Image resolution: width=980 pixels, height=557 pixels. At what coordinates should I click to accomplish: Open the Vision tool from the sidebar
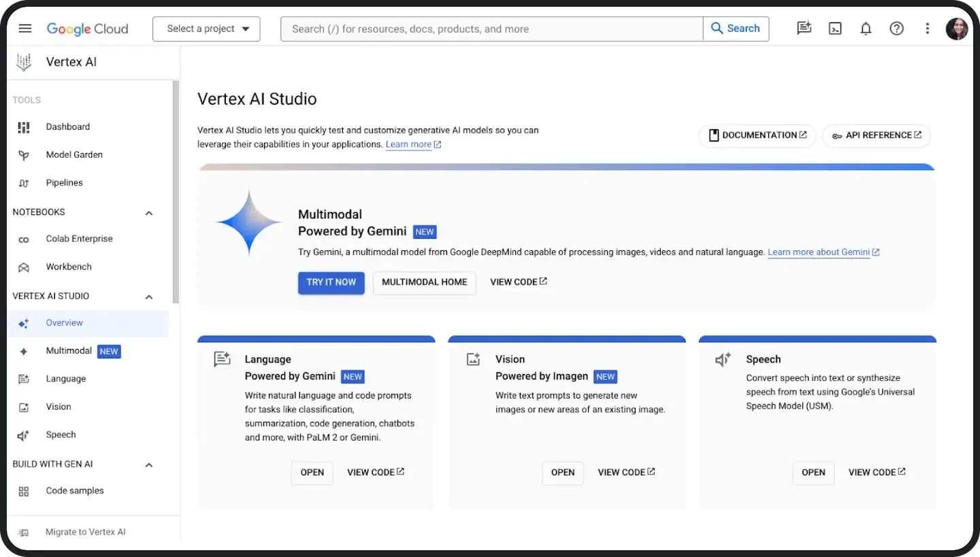coord(58,407)
